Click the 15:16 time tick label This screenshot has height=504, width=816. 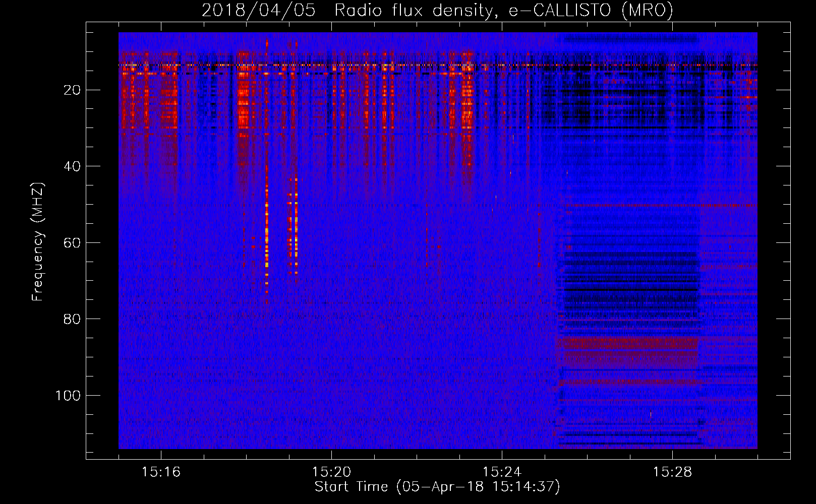(x=161, y=472)
